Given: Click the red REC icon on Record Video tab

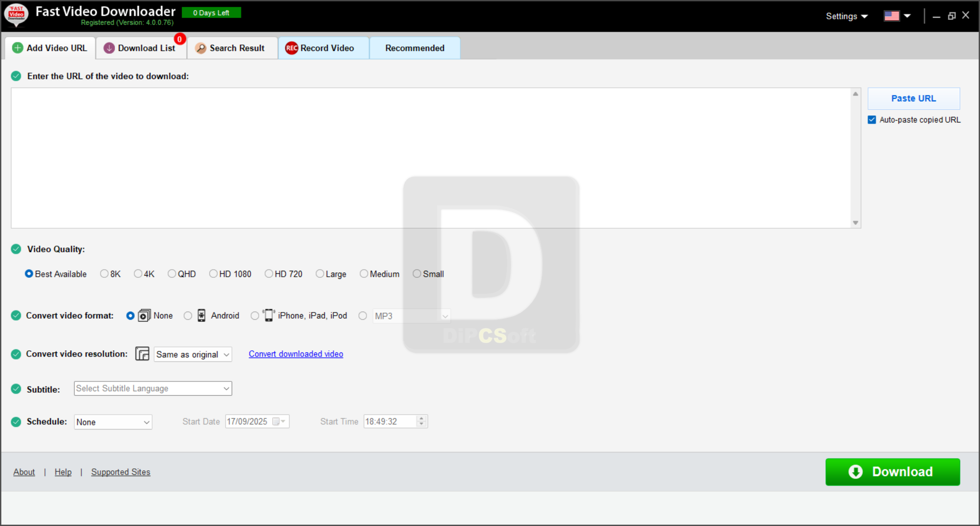Looking at the screenshot, I should (x=291, y=48).
